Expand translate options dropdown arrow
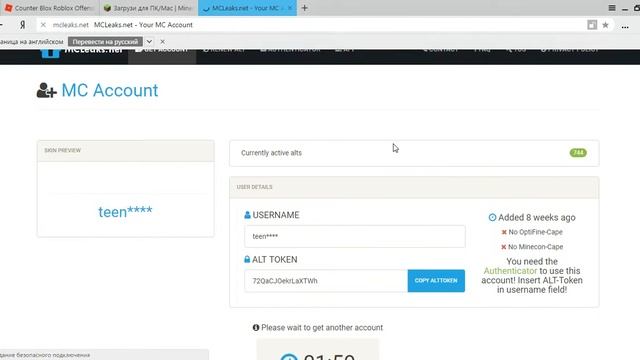The image size is (640, 360). pos(149,42)
